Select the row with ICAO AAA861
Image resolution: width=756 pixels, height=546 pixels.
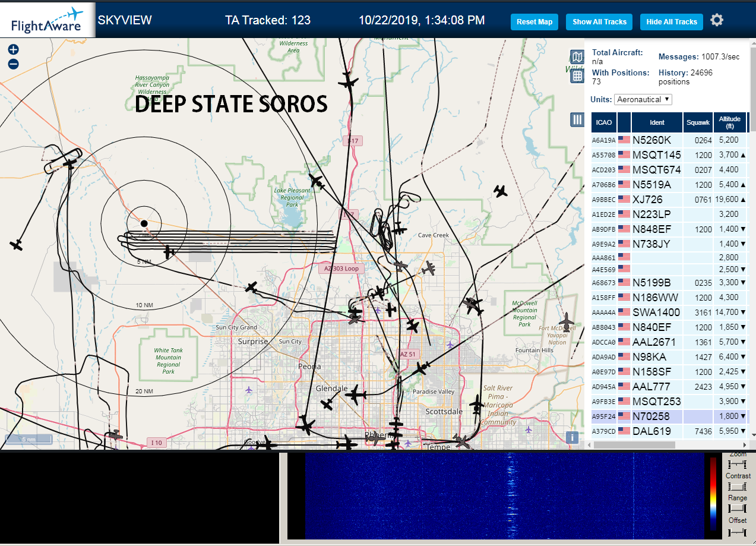point(669,257)
